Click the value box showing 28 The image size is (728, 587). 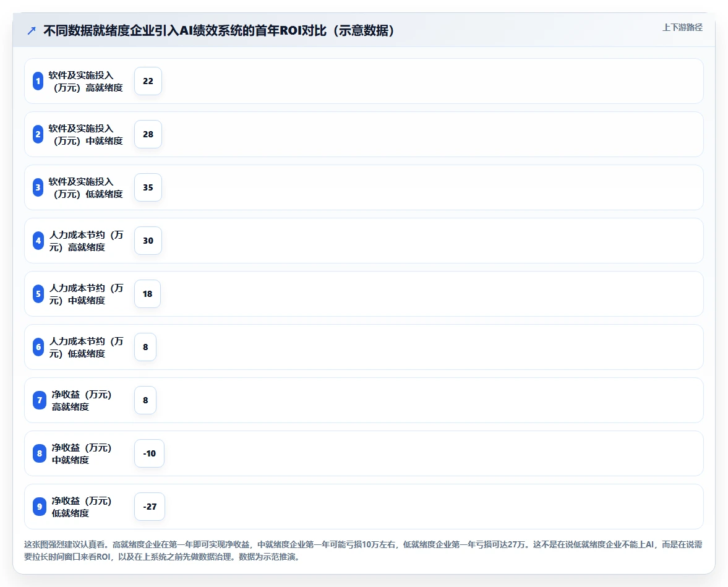point(148,134)
